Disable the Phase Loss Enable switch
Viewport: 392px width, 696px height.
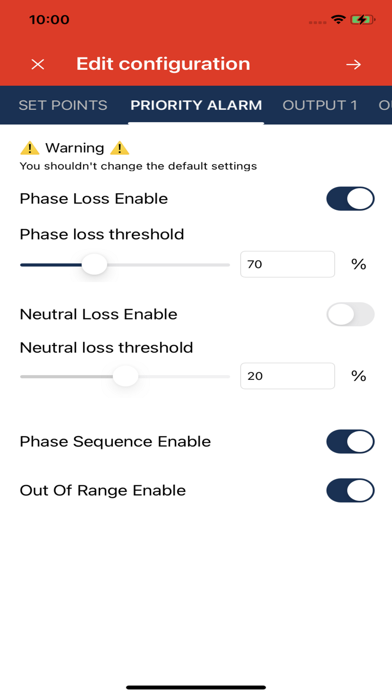tap(350, 198)
